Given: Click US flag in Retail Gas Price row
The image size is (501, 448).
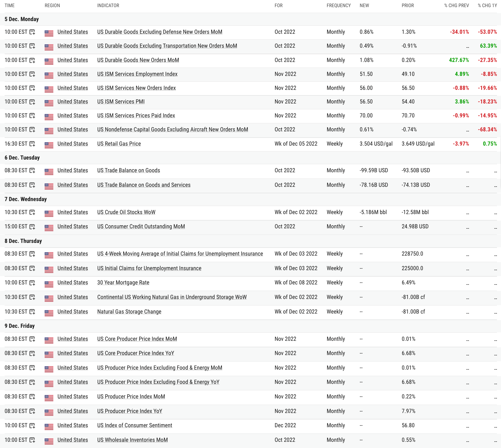Looking at the screenshot, I should point(49,145).
